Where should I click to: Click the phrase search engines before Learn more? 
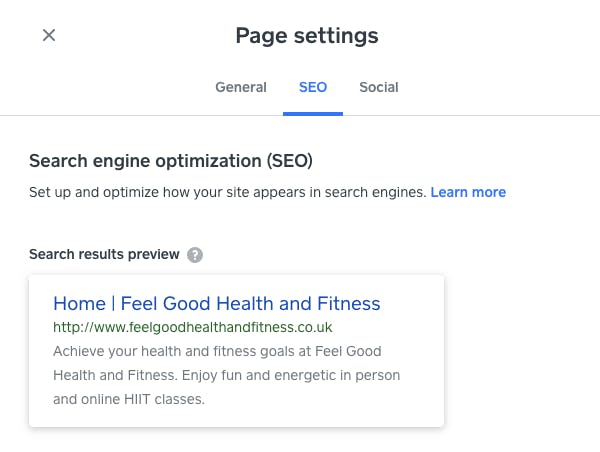[375, 192]
